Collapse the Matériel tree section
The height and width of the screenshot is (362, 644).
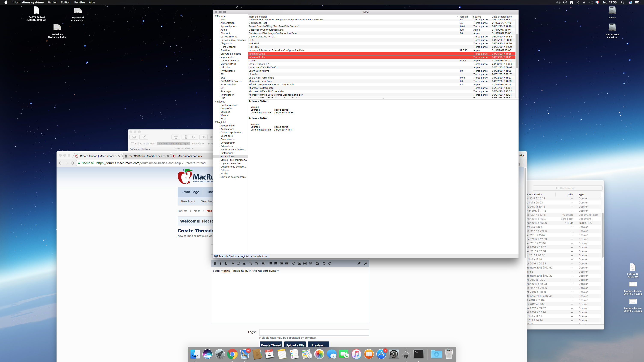coord(216,16)
